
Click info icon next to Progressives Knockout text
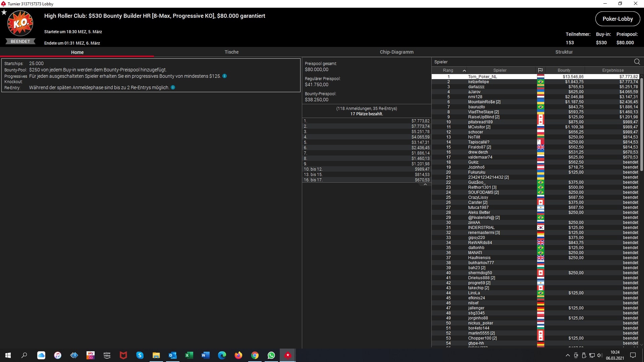[224, 76]
